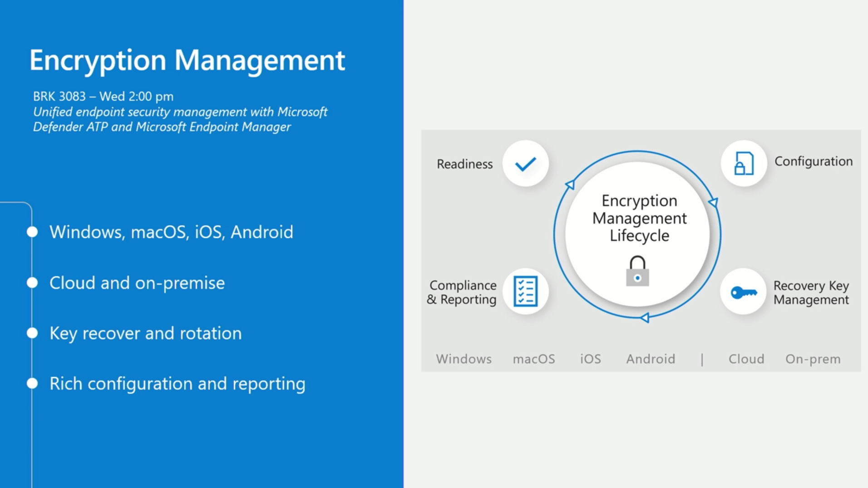Screen dimensions: 868x488
Task: Click the padlock icon in the lifecycle circle
Action: [x=637, y=271]
